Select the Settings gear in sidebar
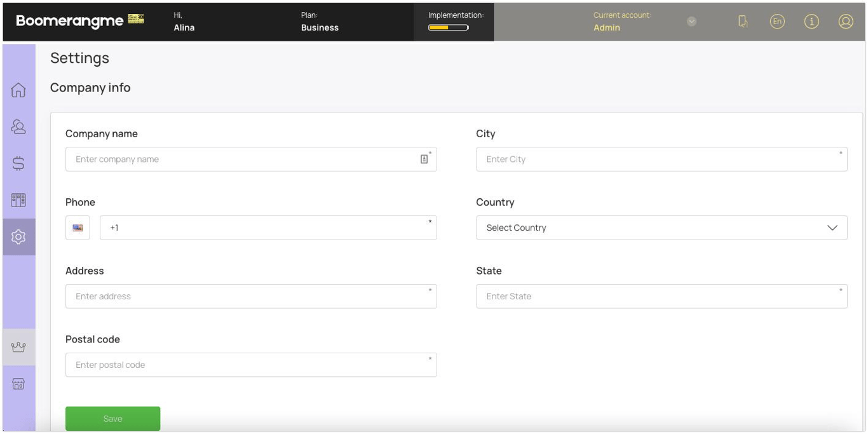The image size is (868, 434). pyautogui.click(x=18, y=237)
